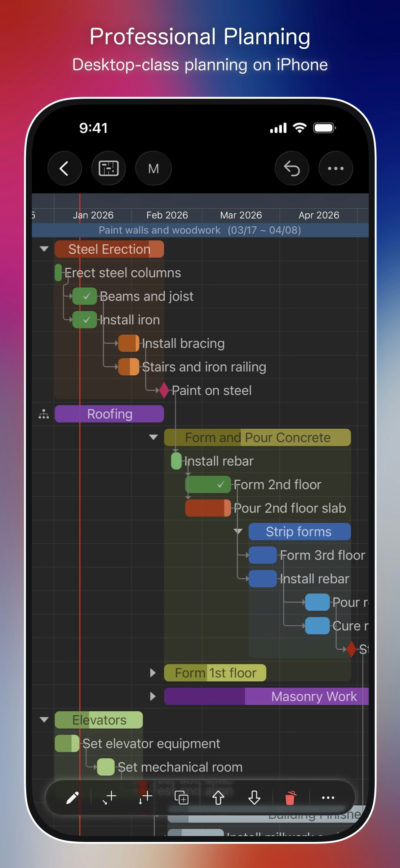Tap the pencil edit tool

[x=72, y=798]
